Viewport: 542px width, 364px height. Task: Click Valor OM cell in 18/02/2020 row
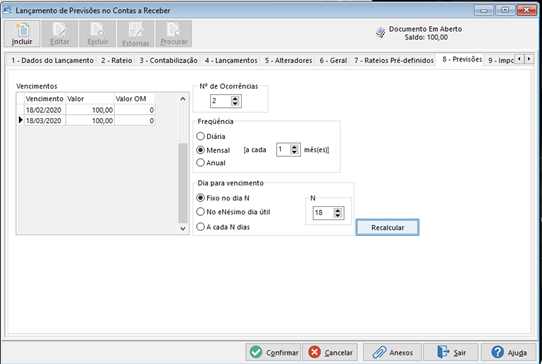pyautogui.click(x=135, y=110)
